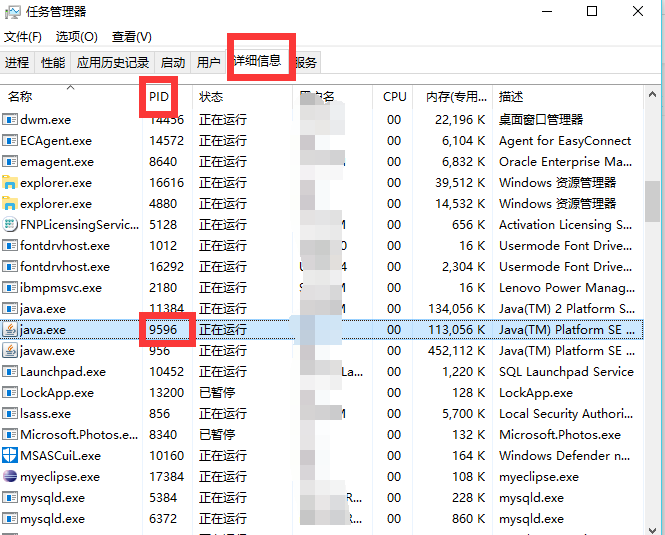Image resolution: width=665 pixels, height=535 pixels.
Task: Open the 选项(O) menu
Action: coord(76,37)
